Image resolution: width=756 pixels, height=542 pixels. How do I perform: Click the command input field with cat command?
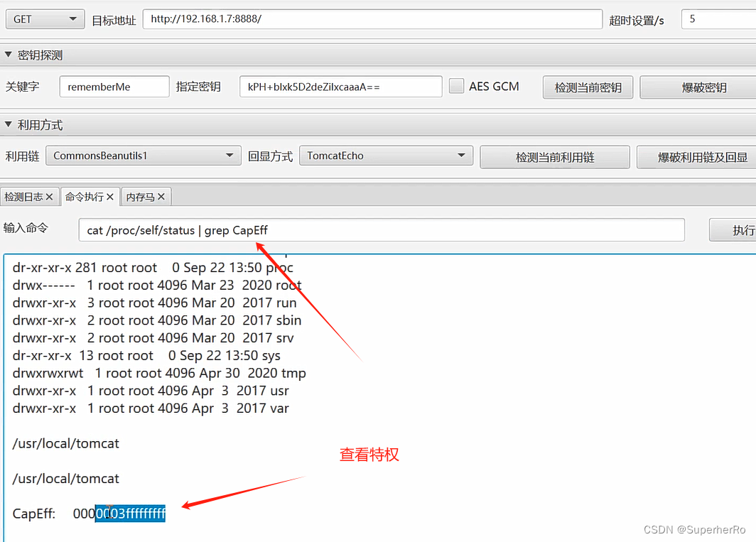[382, 230]
